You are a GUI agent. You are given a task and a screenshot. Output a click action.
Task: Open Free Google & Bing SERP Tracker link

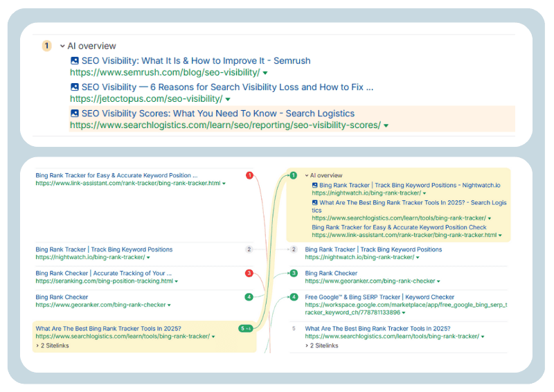[x=379, y=297]
